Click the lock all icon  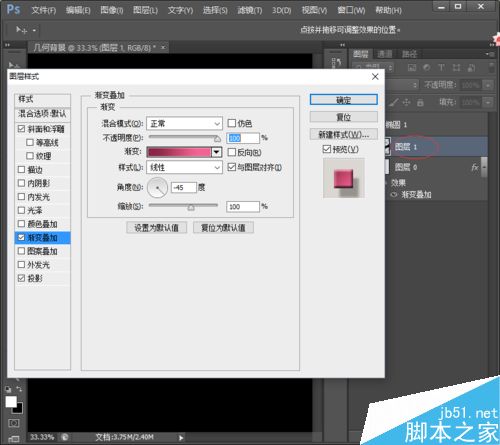point(420,102)
